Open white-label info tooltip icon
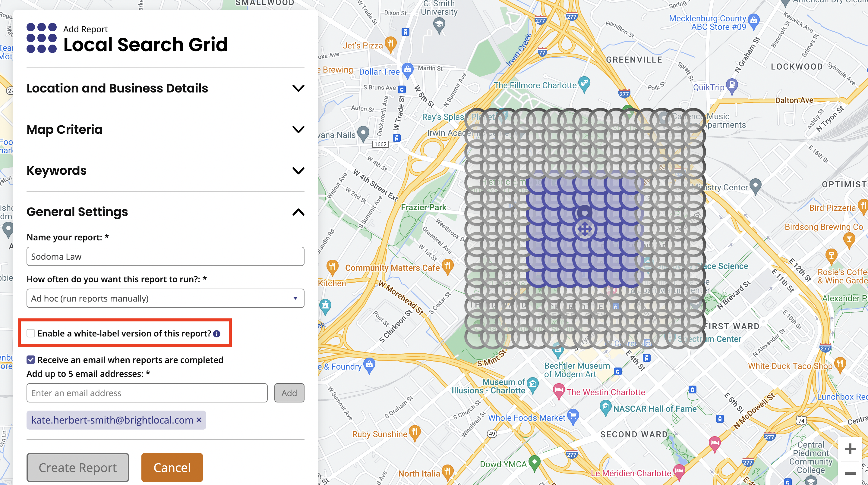868x485 pixels. click(x=217, y=333)
